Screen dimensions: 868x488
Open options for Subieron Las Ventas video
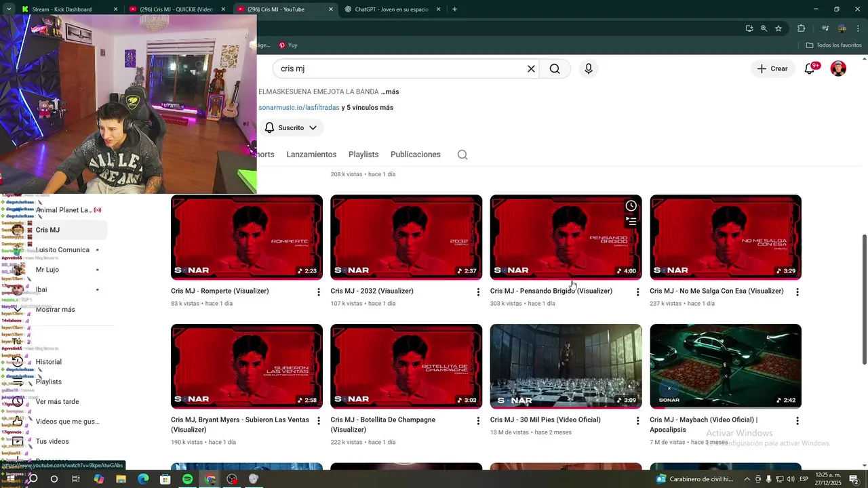tap(319, 421)
